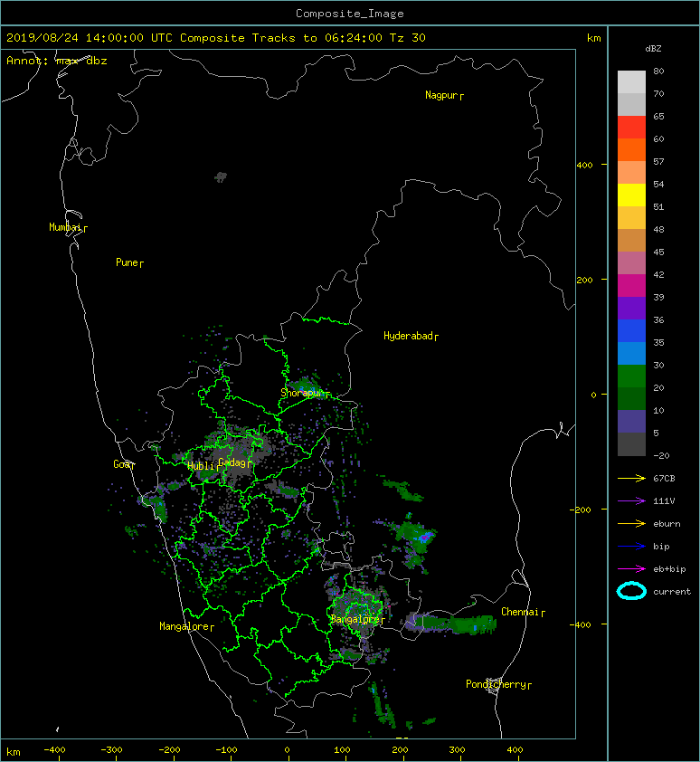Click the elongated green echo band west of Chennai

pos(450,624)
